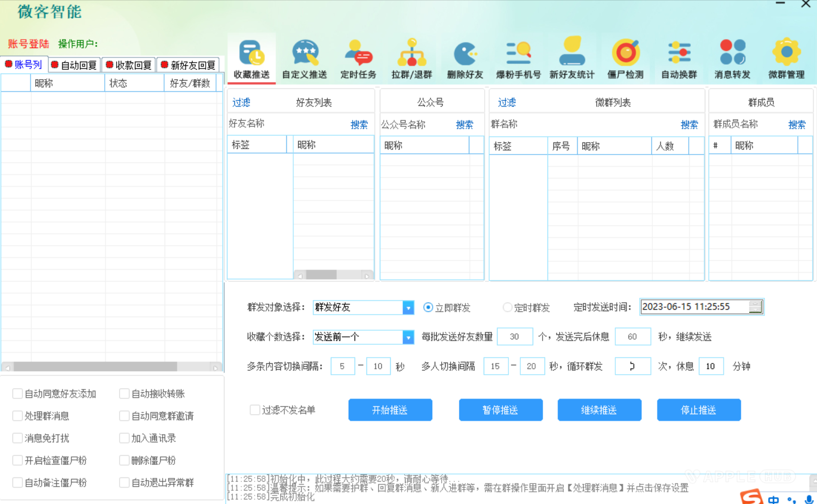Image resolution: width=817 pixels, height=504 pixels.
Task: Open 僵尸检测 zombie-fan detection
Action: click(626, 58)
